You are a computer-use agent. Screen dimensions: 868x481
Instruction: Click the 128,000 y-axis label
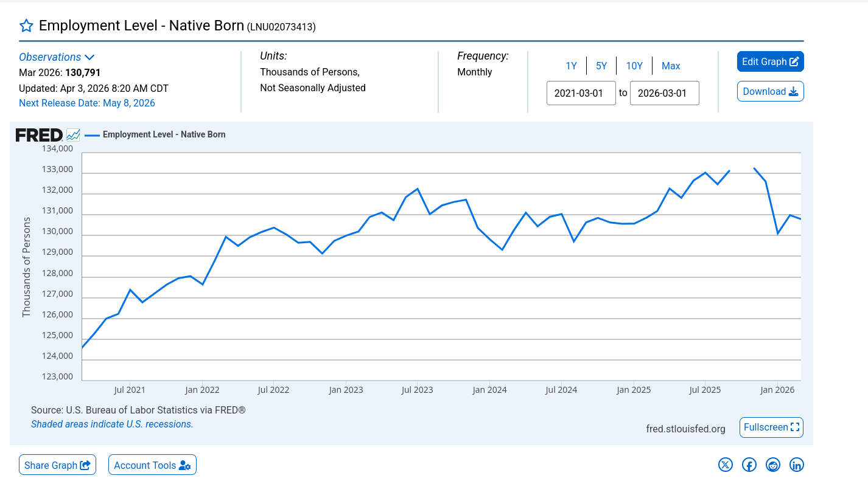pyautogui.click(x=57, y=274)
